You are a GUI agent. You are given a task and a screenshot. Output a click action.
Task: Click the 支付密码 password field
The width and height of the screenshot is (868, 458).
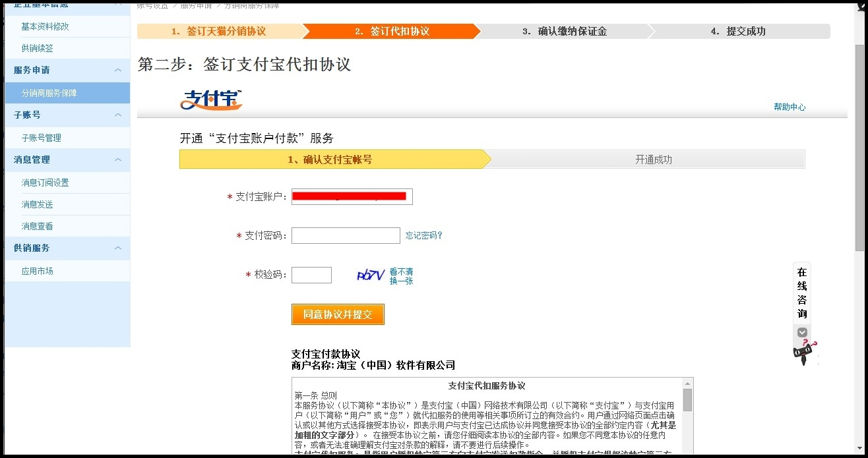346,236
